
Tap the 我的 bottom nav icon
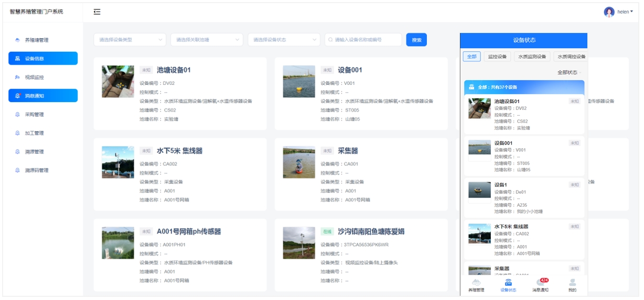point(572,285)
